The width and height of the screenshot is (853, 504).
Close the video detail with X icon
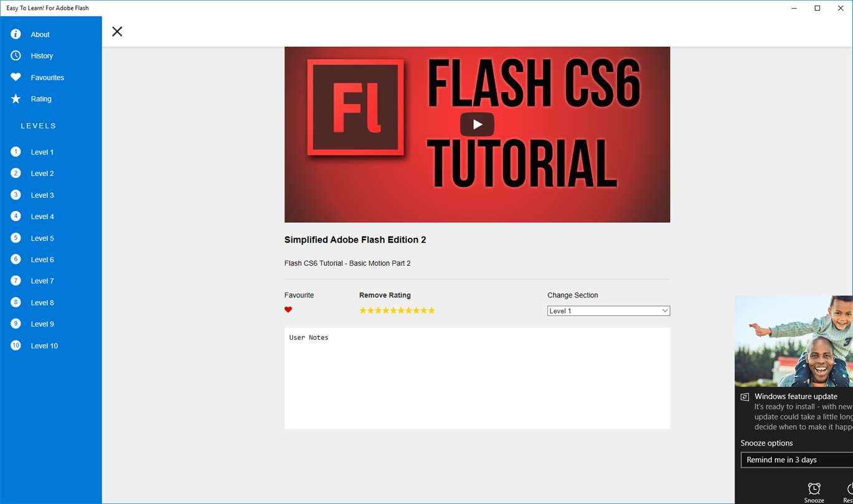[x=117, y=31]
